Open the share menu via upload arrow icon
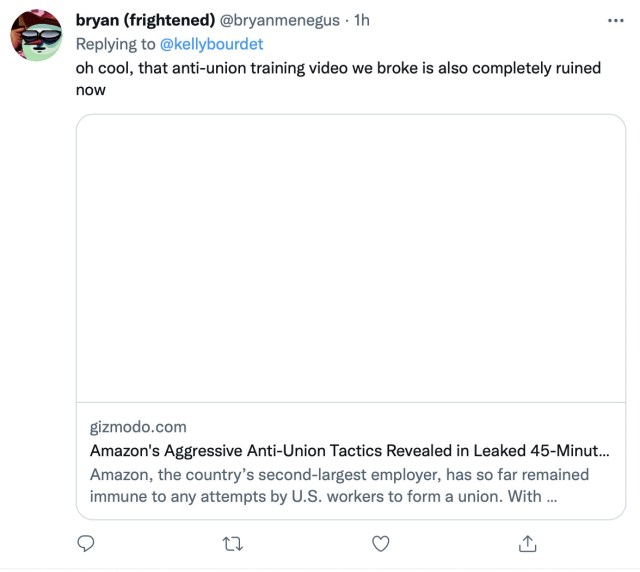Image resolution: width=640 pixels, height=572 pixels. point(527,543)
